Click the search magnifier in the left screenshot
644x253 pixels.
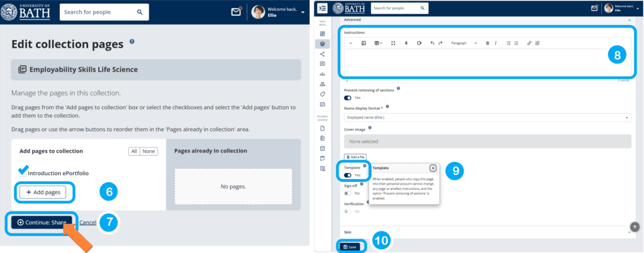[140, 13]
